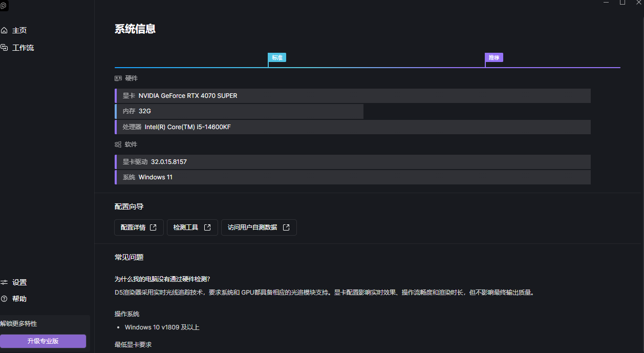Open the 配置详情 link button
This screenshot has height=353, width=644.
[139, 227]
